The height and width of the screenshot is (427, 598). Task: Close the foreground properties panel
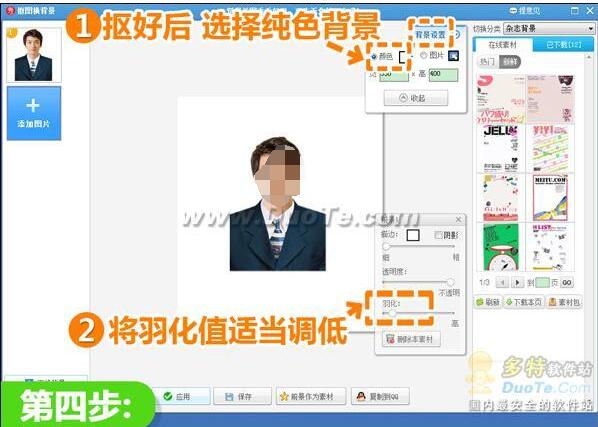click(x=458, y=219)
